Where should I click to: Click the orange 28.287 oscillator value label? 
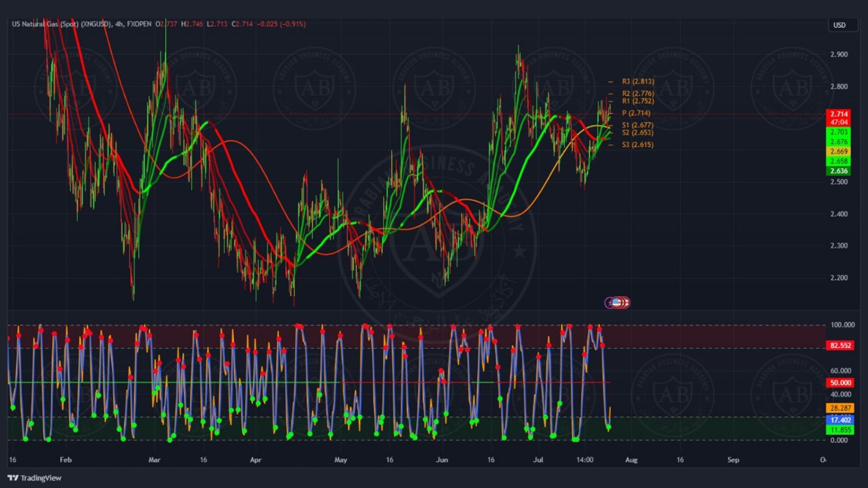pyautogui.click(x=840, y=408)
